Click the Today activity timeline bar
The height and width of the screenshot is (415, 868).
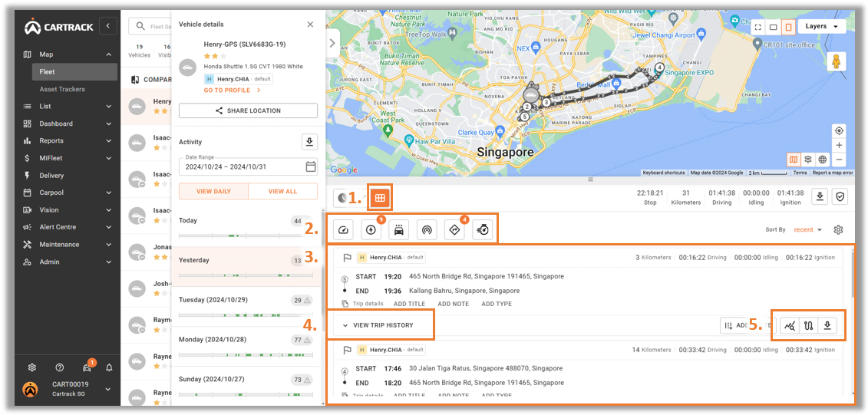[x=246, y=236]
